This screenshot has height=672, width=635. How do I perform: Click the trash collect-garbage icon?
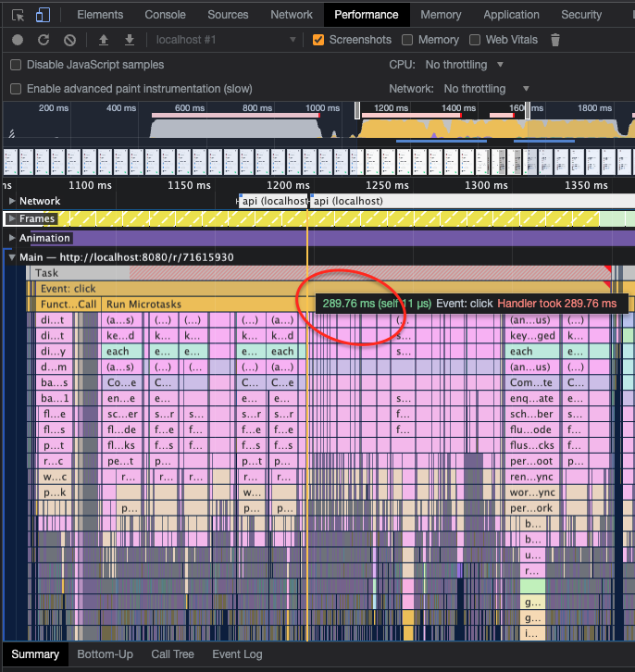(x=555, y=40)
